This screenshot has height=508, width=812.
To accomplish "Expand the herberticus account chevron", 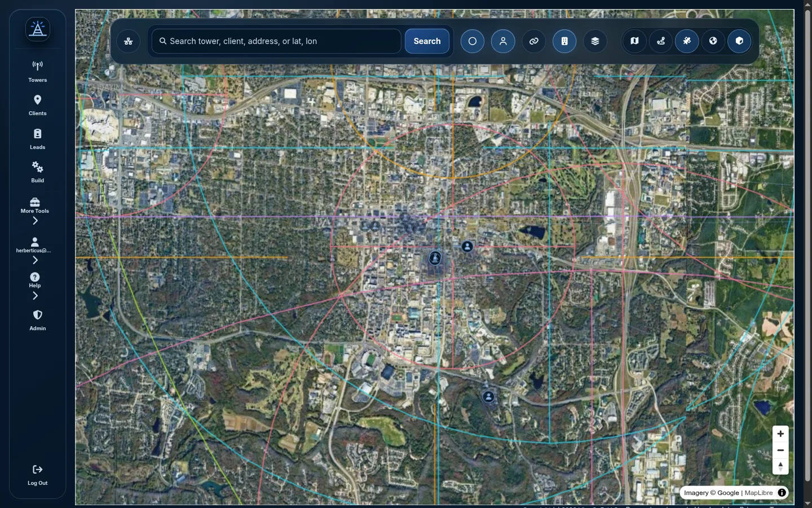I will [35, 260].
